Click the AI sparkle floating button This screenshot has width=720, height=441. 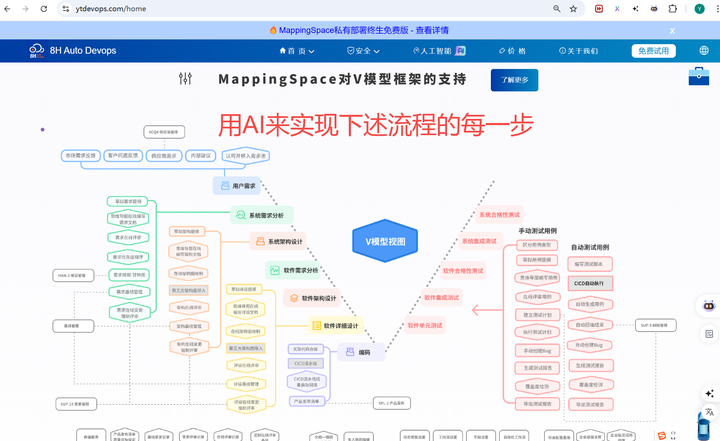click(710, 394)
